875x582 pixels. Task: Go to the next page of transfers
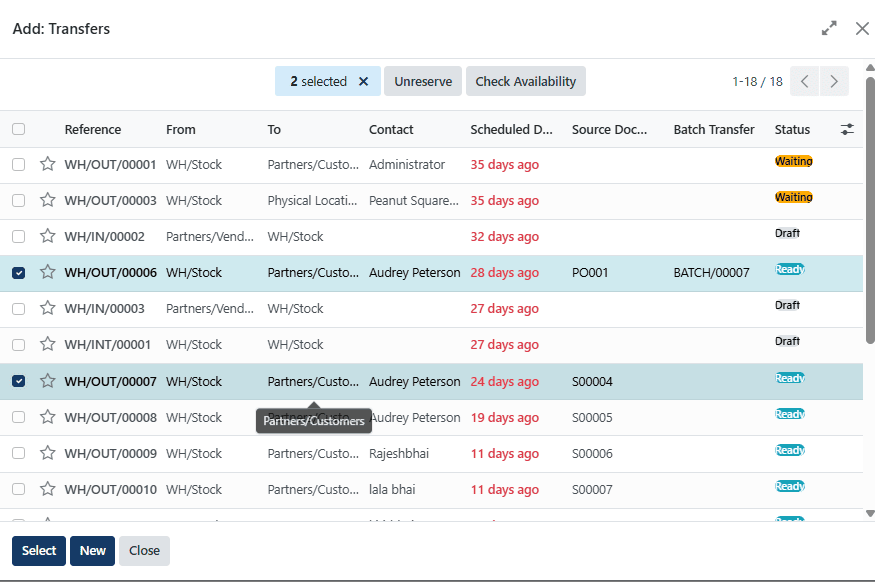tap(834, 81)
